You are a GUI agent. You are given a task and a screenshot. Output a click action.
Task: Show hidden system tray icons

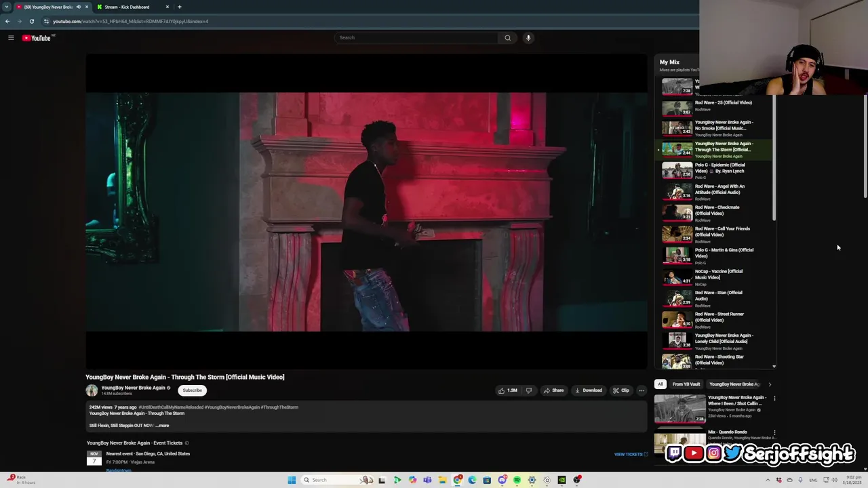click(x=768, y=480)
